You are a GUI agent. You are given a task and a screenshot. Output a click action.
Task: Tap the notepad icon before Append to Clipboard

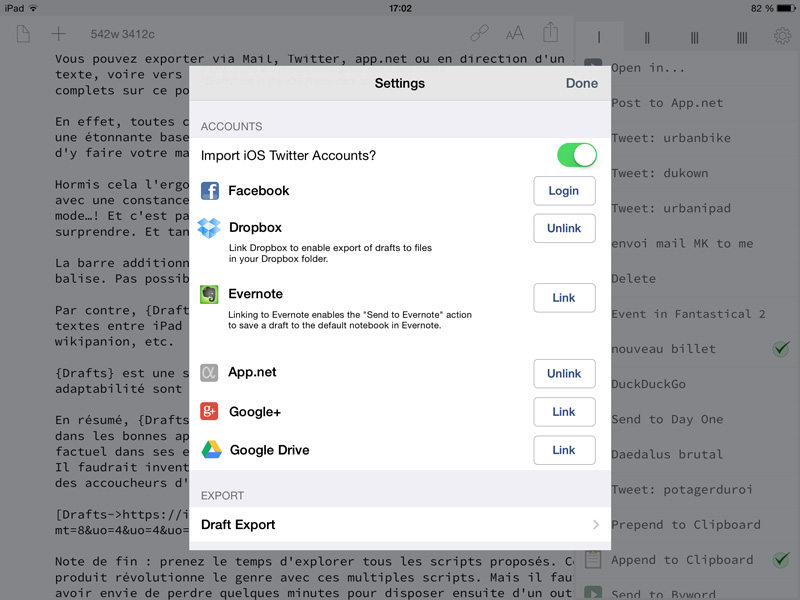pos(593,560)
